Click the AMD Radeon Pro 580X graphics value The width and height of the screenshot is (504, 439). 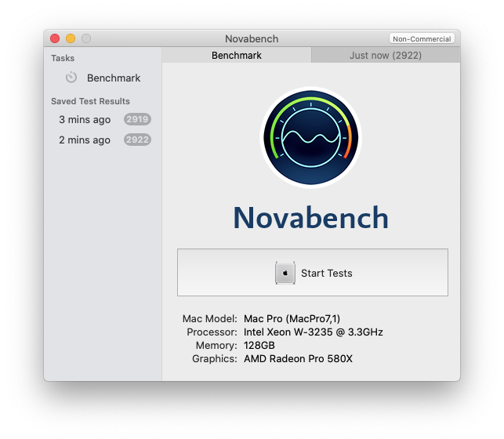(298, 359)
